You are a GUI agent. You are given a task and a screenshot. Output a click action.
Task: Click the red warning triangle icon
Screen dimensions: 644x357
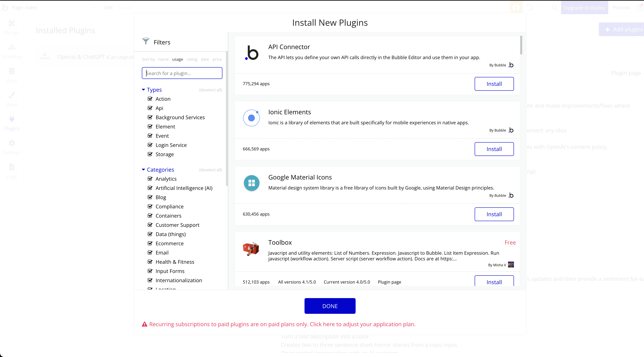[145, 324]
